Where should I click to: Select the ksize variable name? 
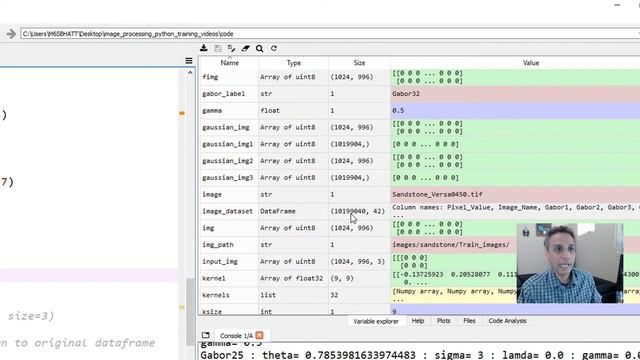click(x=212, y=311)
